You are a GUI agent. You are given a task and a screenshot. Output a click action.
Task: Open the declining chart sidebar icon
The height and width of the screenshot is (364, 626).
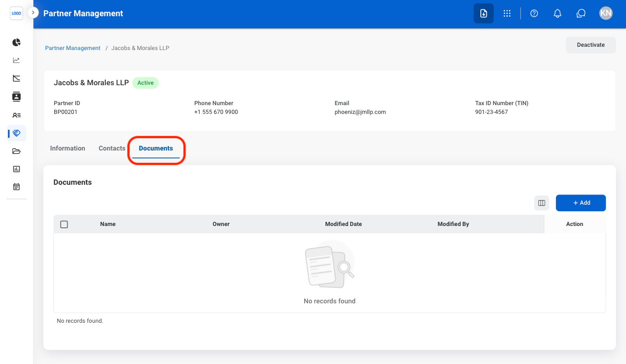pos(16,78)
